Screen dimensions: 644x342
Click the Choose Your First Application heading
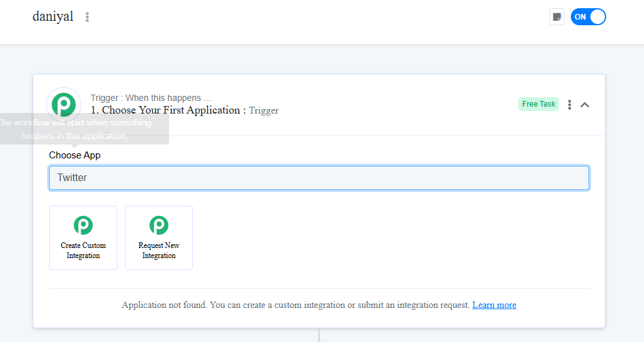point(168,110)
